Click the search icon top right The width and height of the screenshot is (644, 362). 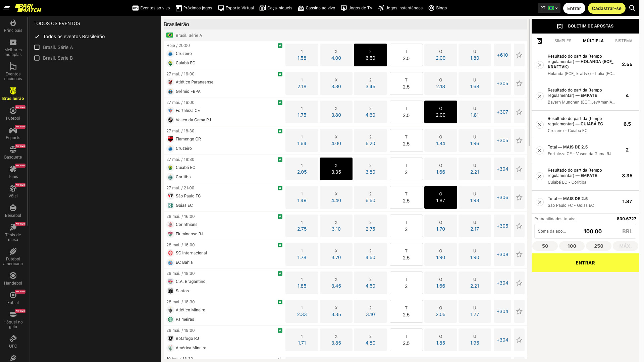[x=633, y=8]
